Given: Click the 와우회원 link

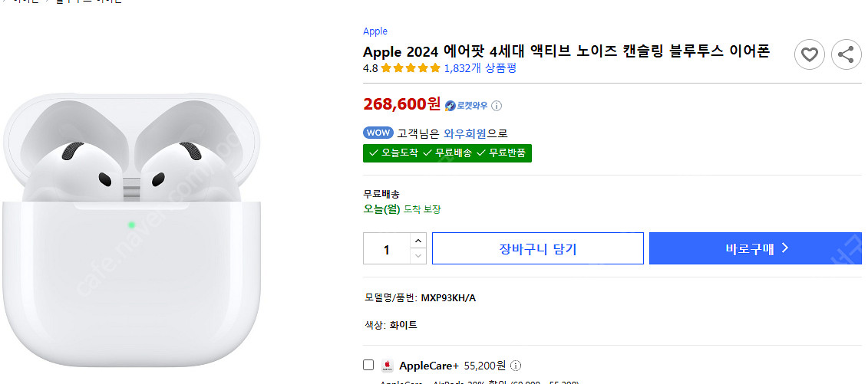Looking at the screenshot, I should pos(465,133).
